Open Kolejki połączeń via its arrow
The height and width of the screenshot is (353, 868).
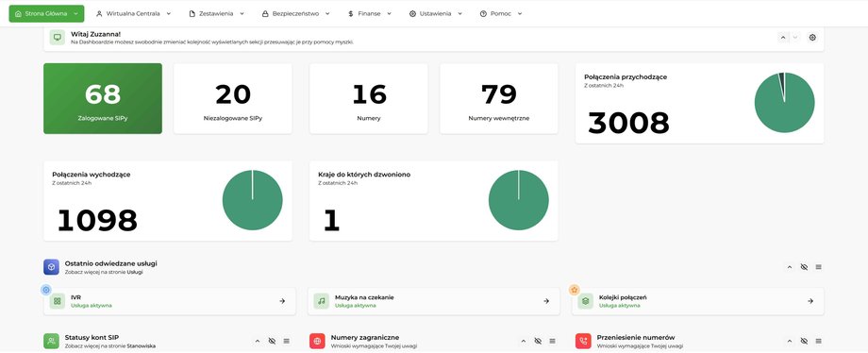tap(810, 301)
